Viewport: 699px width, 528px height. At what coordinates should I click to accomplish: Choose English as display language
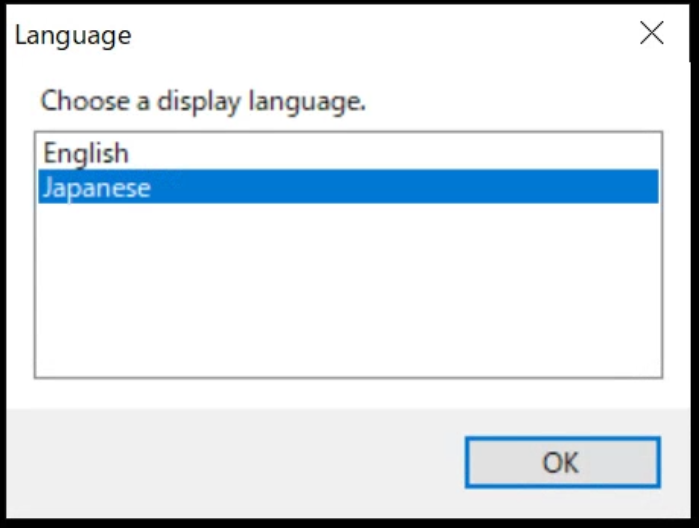click(87, 154)
